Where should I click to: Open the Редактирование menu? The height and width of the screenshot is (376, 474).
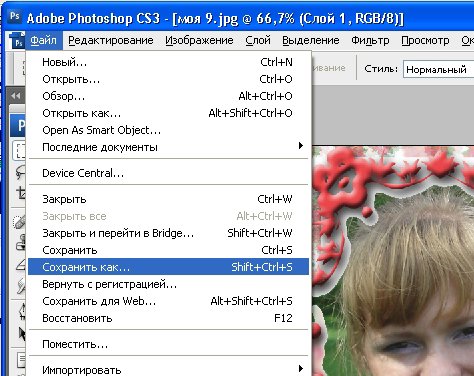tap(111, 40)
